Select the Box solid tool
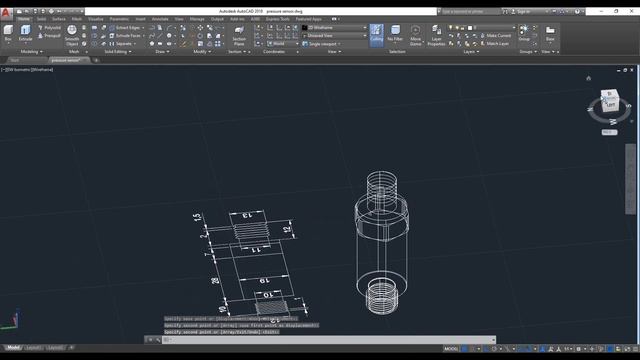The width and height of the screenshot is (640, 360). [x=8, y=33]
